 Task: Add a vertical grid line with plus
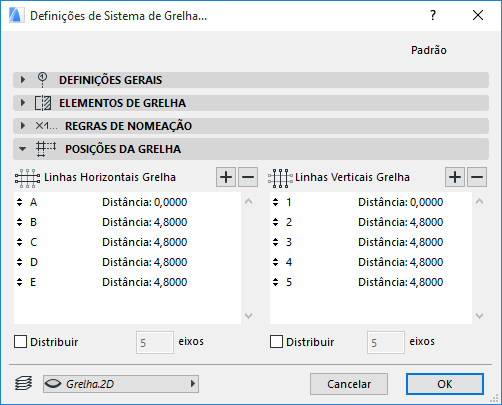(x=455, y=177)
